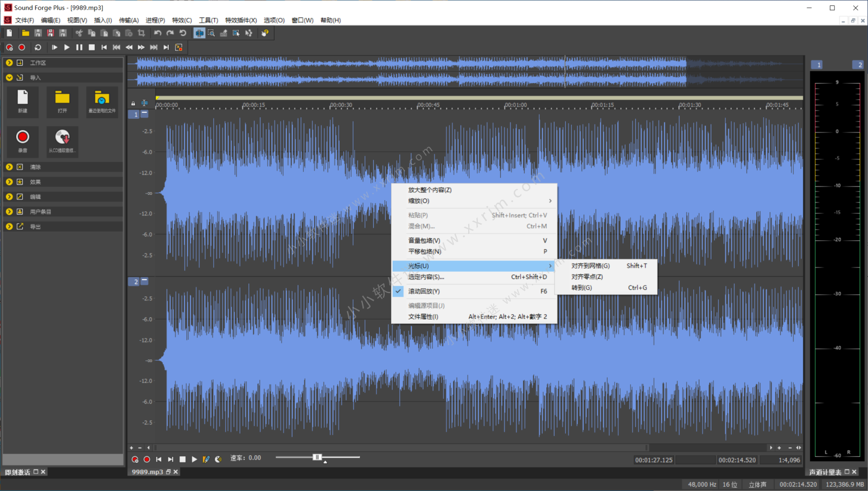Click the cut scissors icon
Viewport: 868px width, 491px height.
(x=79, y=33)
